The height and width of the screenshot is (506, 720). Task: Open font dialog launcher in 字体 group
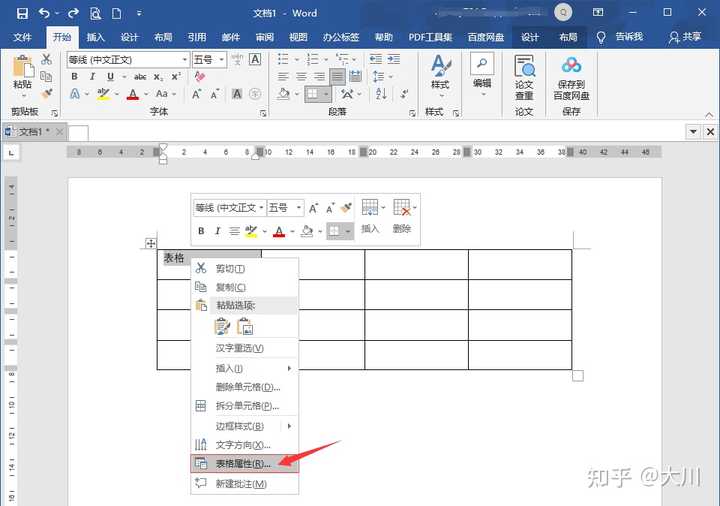point(263,112)
